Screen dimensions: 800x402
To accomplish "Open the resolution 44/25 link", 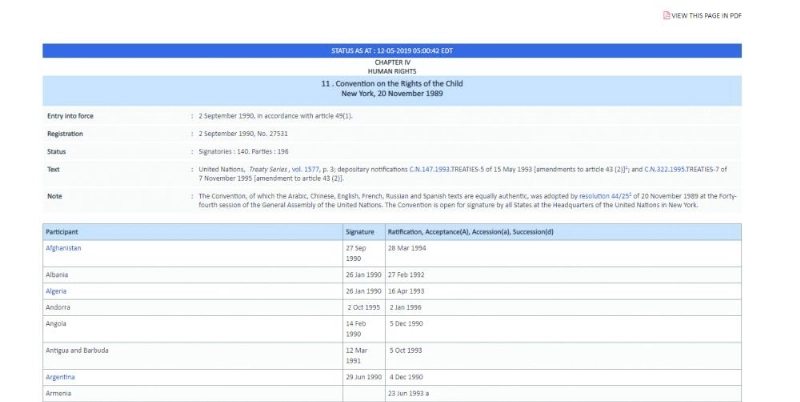I will pyautogui.click(x=606, y=196).
